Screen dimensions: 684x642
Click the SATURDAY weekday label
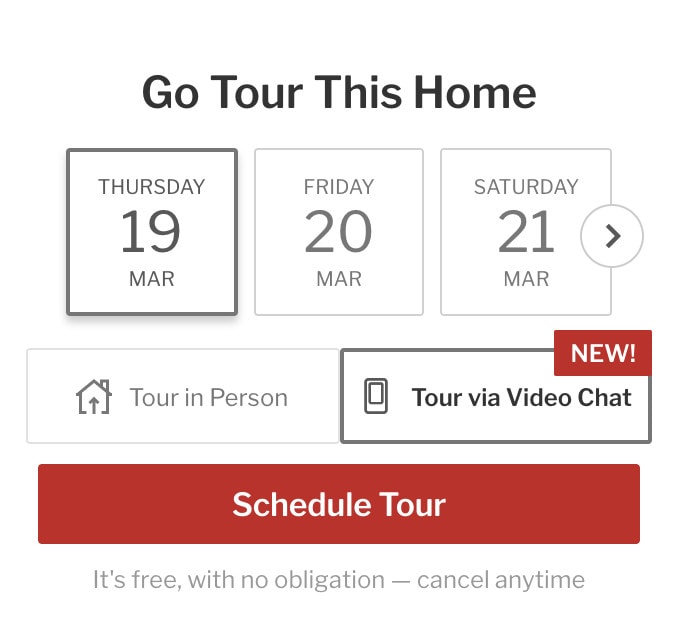click(x=526, y=187)
